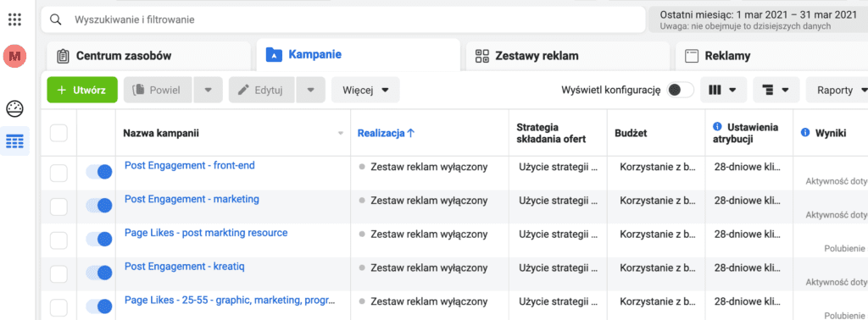Click Użycie strategii cell in kreatiq row
Viewport: 868px width, 320px height.
pos(558,268)
